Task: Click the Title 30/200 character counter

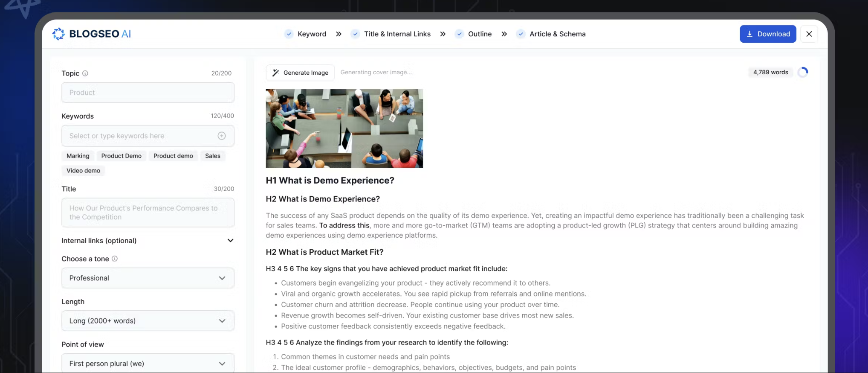Action: [x=224, y=189]
